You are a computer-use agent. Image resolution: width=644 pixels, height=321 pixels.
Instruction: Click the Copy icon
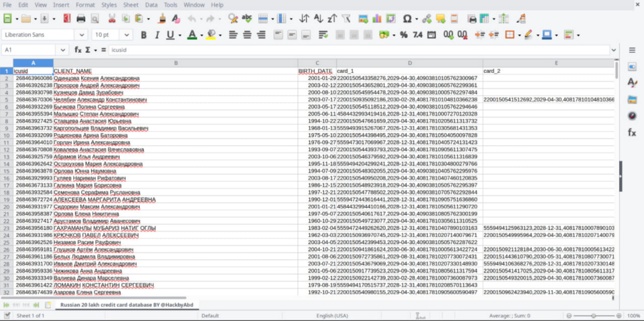coord(125,19)
